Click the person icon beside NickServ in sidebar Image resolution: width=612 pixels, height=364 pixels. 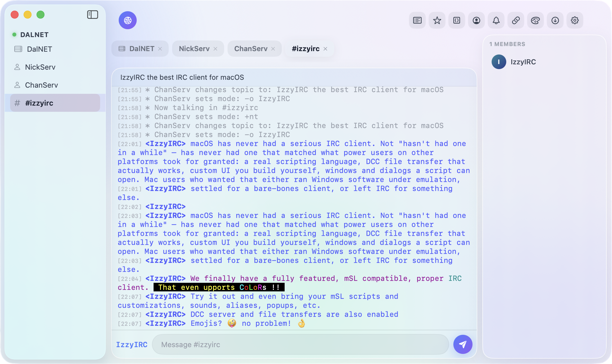[17, 67]
